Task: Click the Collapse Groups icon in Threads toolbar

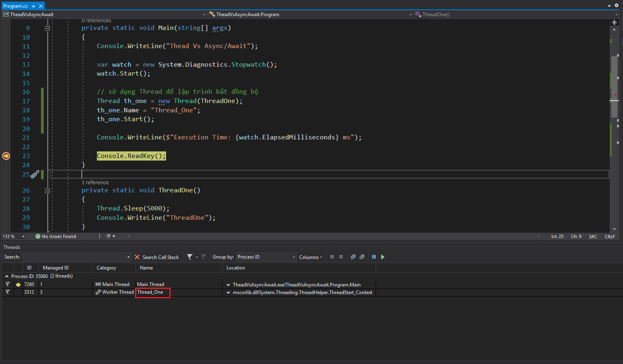Action: [x=341, y=257]
